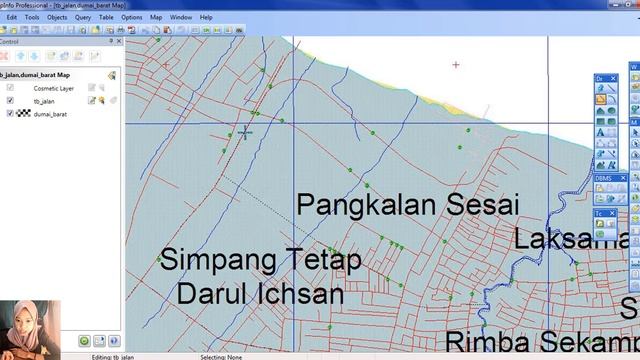
Task: Select the Cosmetic Layer row
Action: pyautogui.click(x=60, y=88)
